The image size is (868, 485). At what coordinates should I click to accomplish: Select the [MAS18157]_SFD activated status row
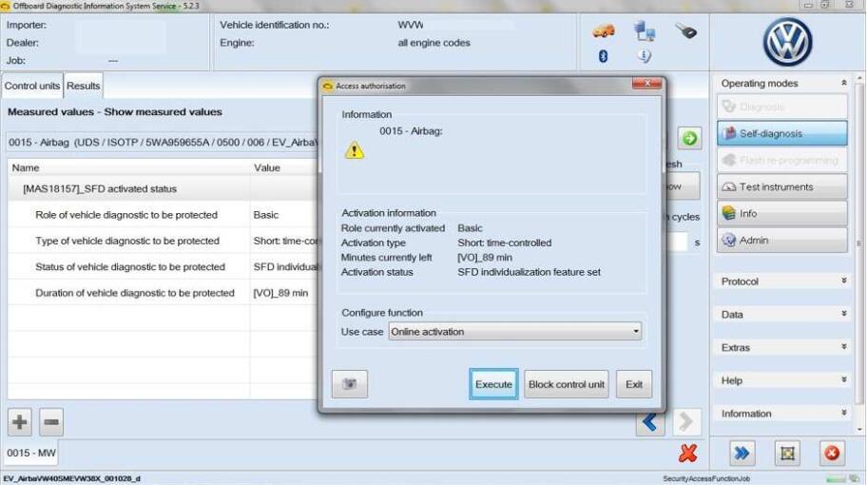coord(163,189)
